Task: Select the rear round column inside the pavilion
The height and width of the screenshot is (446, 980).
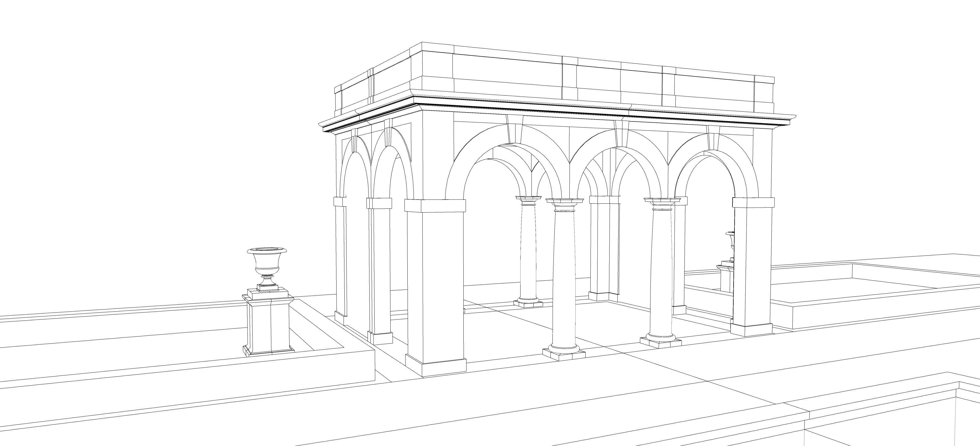Action: coord(528,251)
